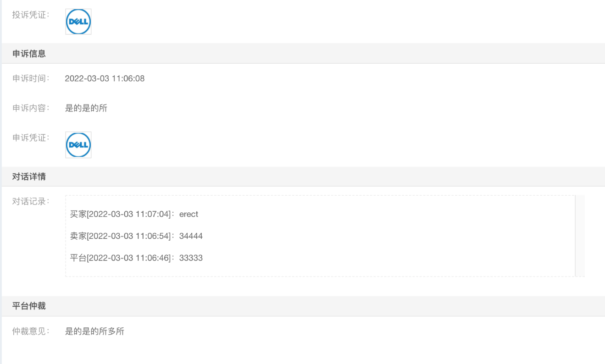Screen dimensions: 605x364
Task: Click the 申诉信息 section header
Action: point(29,54)
